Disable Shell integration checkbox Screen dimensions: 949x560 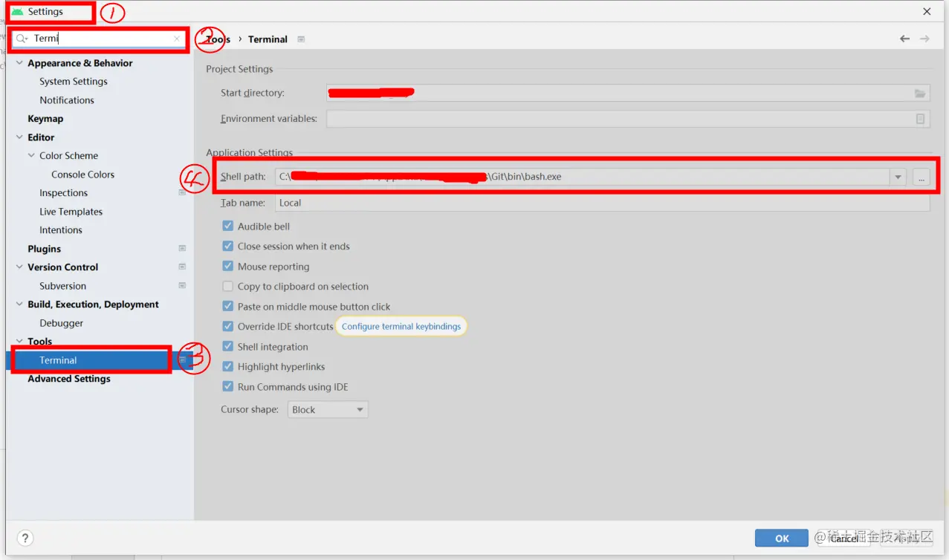(228, 346)
